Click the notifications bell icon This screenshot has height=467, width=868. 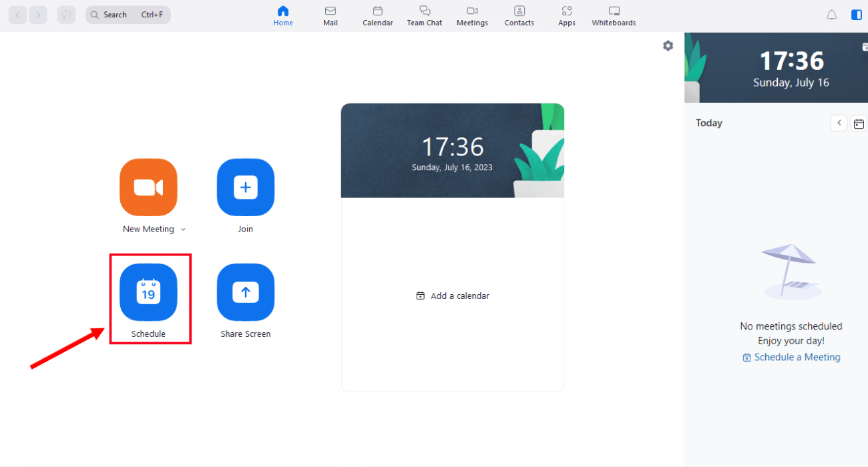[x=831, y=15]
